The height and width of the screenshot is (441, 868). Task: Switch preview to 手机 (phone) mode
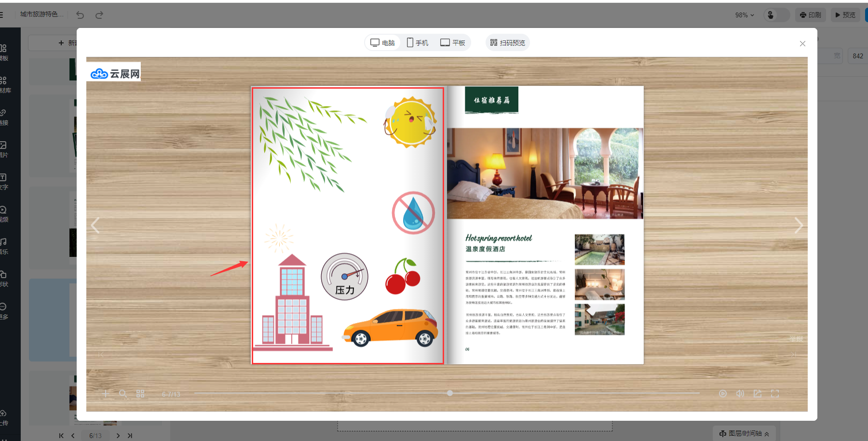coord(418,43)
